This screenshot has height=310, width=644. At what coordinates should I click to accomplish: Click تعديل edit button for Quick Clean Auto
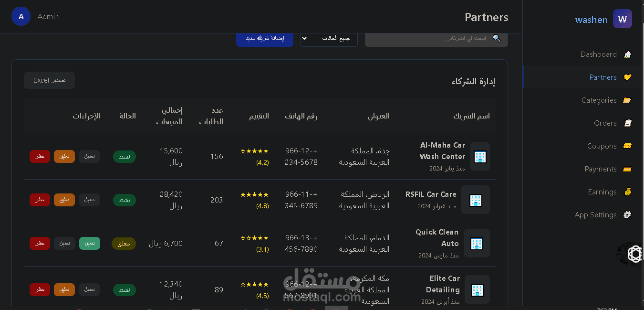point(64,243)
